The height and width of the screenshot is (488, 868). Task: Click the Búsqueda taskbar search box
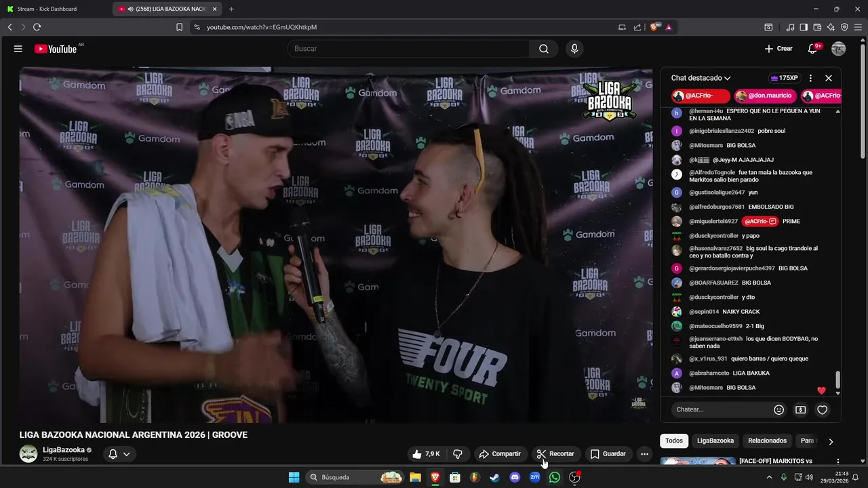point(354,477)
